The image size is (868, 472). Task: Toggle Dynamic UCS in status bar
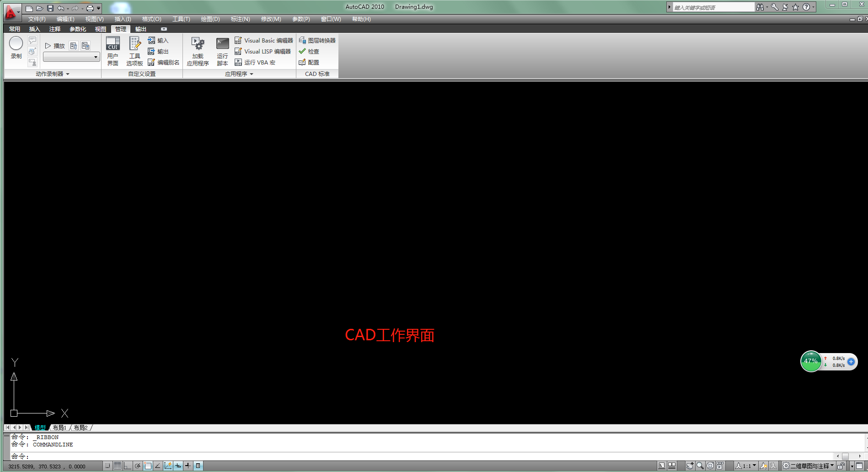pyautogui.click(x=168, y=466)
